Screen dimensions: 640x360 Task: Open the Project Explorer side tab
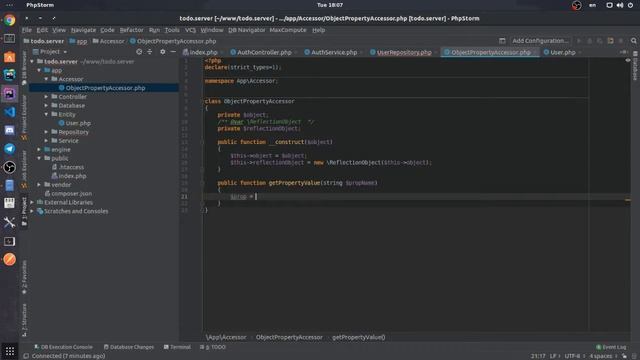coord(24,118)
